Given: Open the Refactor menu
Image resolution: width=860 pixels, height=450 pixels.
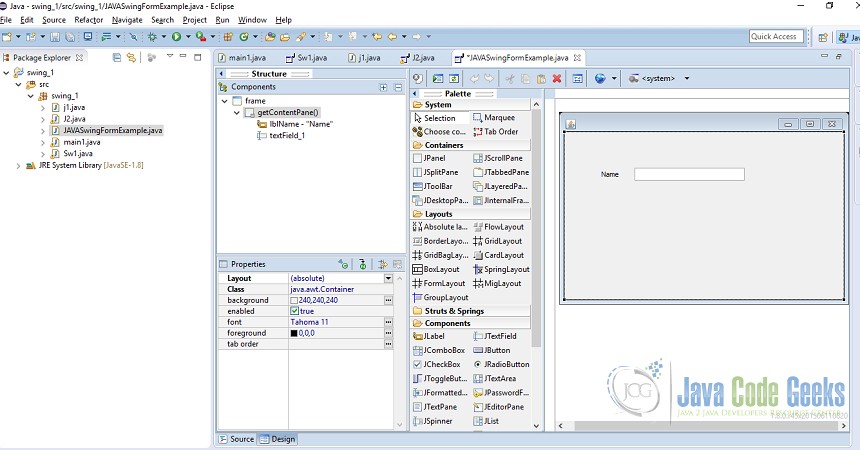Looking at the screenshot, I should click(x=88, y=20).
